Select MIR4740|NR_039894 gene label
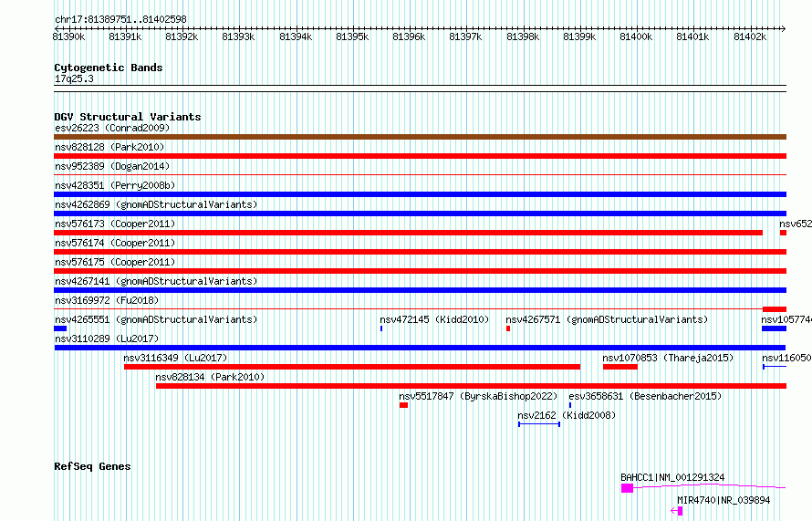The width and height of the screenshot is (812, 521). pyautogui.click(x=724, y=500)
